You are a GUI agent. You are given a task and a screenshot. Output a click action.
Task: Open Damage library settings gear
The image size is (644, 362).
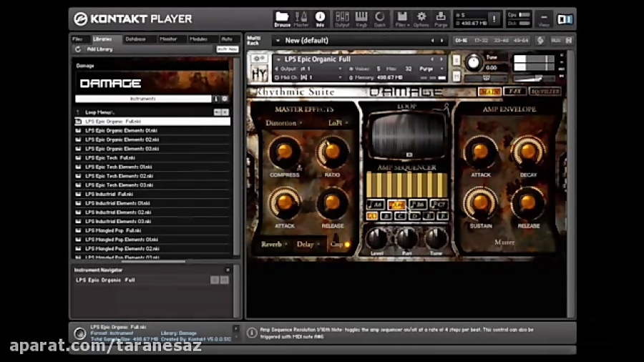pyautogui.click(x=225, y=99)
